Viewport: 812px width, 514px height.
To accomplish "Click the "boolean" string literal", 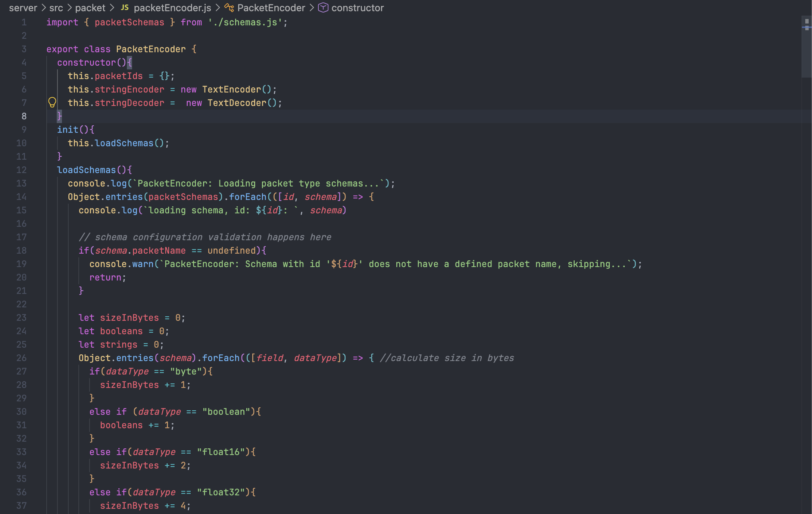I will click(226, 412).
